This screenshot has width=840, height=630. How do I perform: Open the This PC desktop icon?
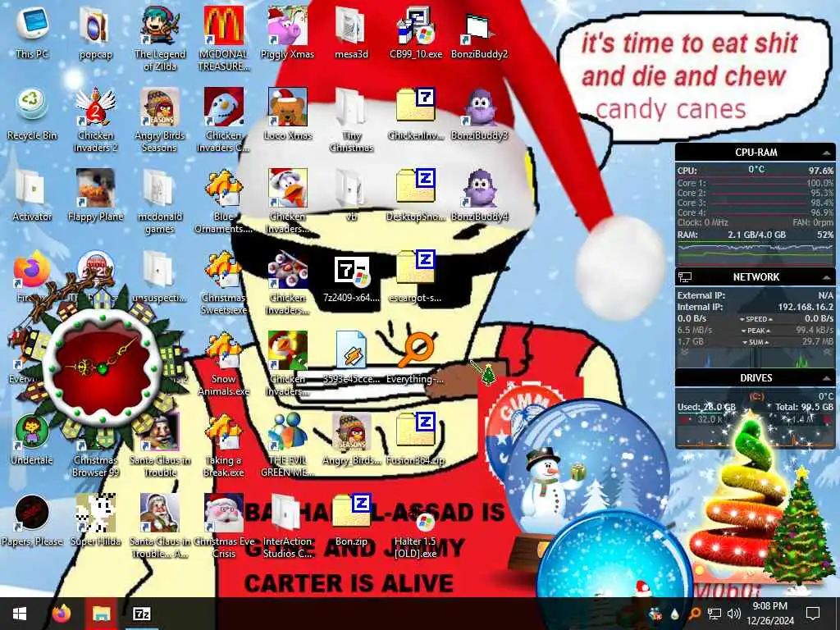(x=32, y=33)
